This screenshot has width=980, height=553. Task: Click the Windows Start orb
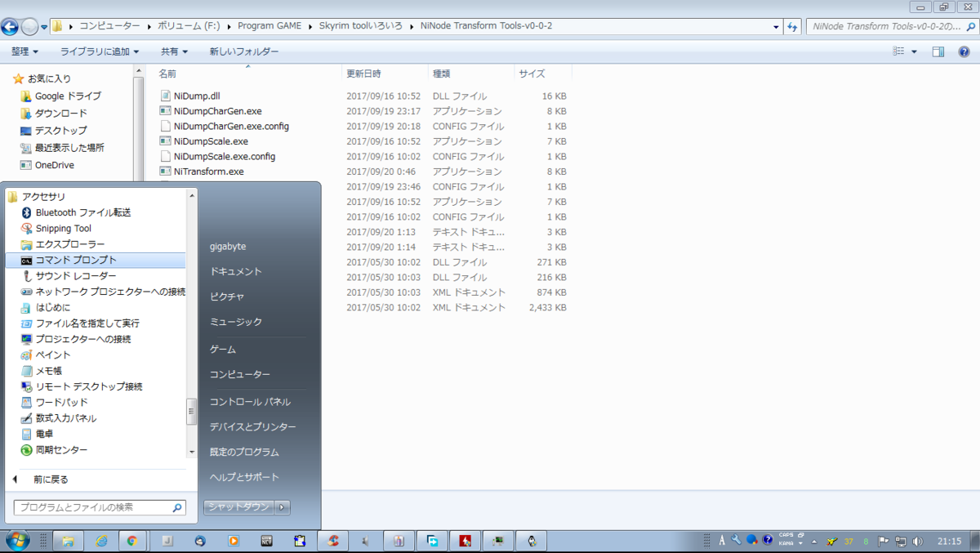(17, 540)
